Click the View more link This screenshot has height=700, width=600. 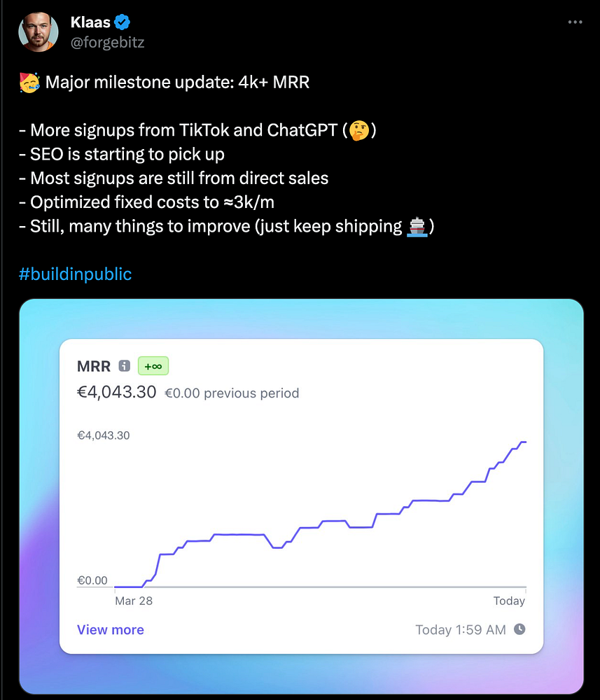point(111,629)
